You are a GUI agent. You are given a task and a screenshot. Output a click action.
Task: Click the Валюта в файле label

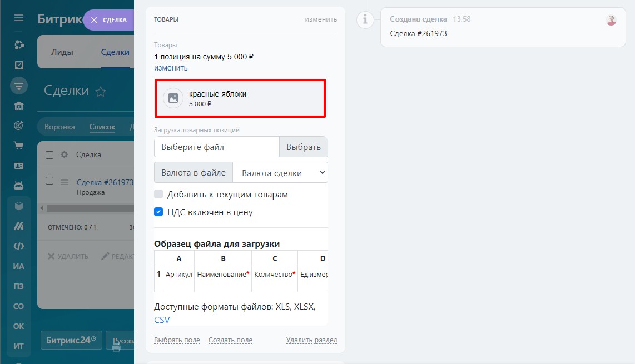[194, 172]
